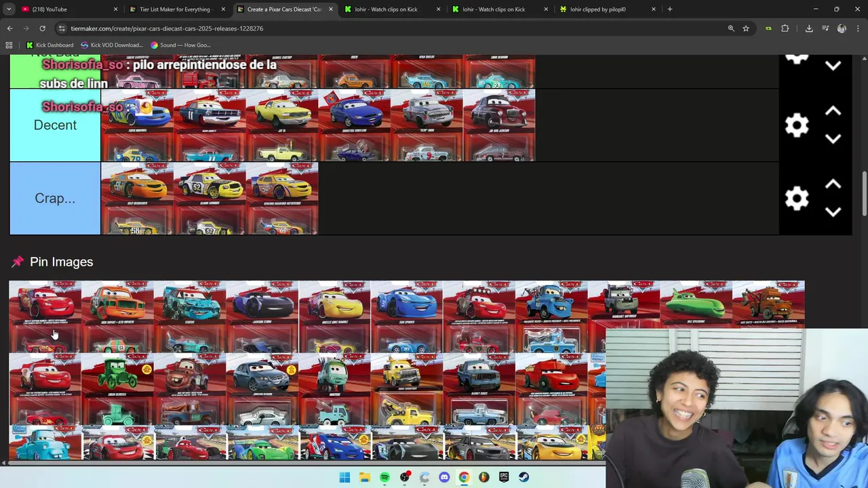The height and width of the screenshot is (488, 868).
Task: Select the yellow-black #52 car in Crap tier
Action: pos(210,199)
